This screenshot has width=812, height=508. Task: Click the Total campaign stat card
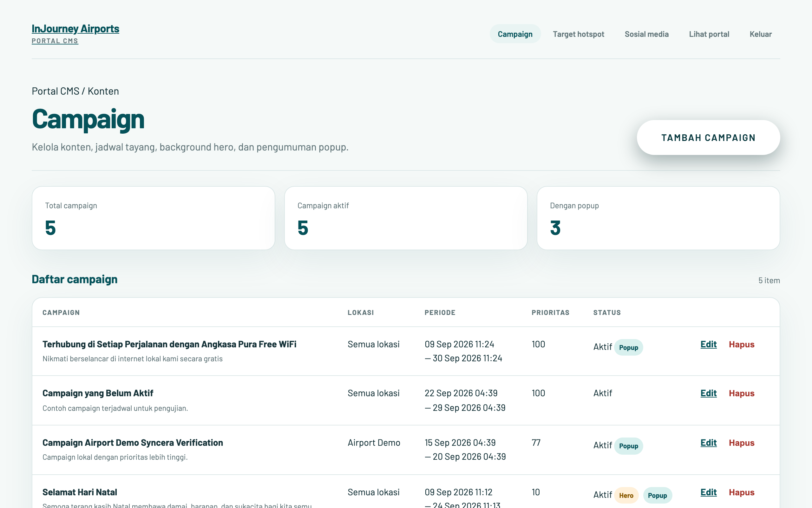153,218
